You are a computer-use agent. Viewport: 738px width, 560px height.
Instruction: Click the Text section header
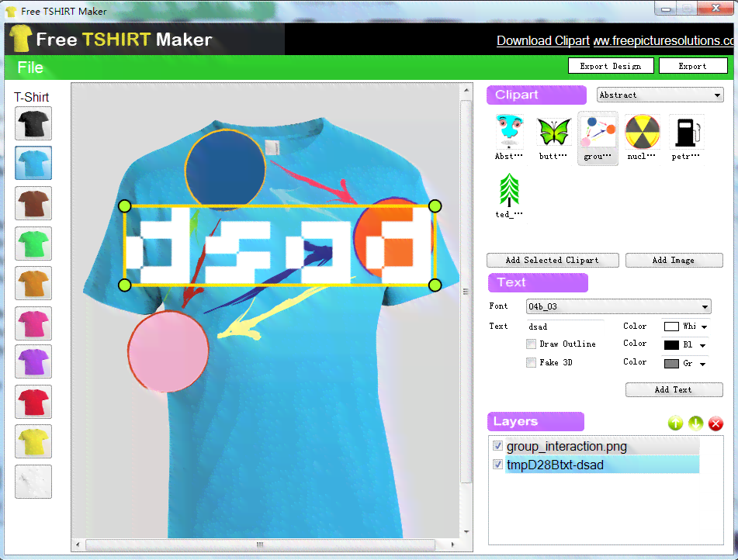click(x=538, y=282)
